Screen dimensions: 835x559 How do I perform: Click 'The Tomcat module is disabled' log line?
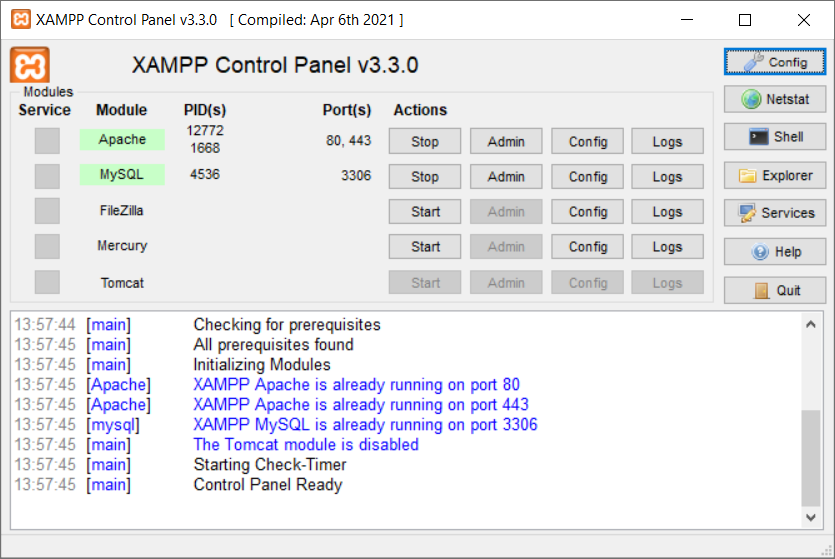tap(306, 445)
